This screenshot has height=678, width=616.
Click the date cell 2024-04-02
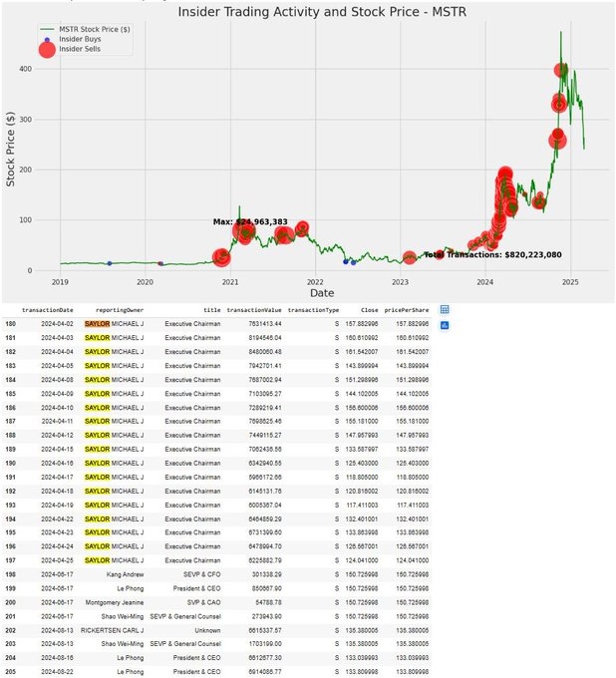(57, 324)
